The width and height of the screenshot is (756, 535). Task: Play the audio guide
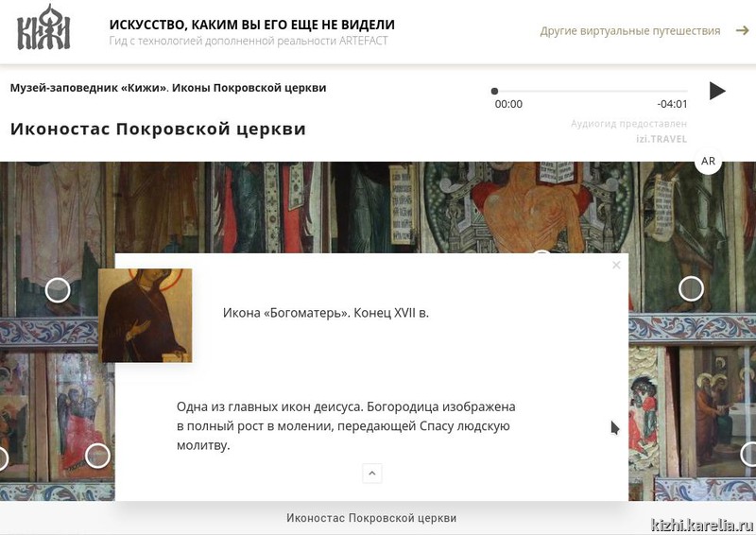pyautogui.click(x=717, y=91)
